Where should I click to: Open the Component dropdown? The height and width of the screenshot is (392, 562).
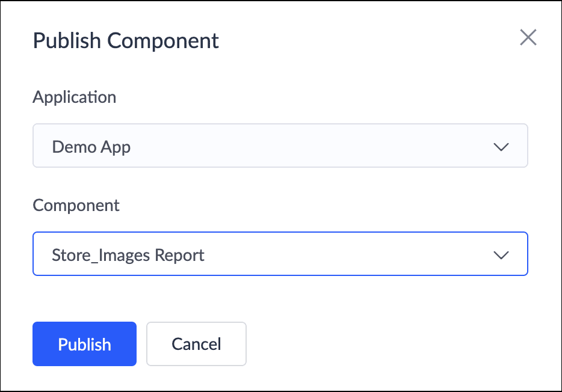coord(280,254)
